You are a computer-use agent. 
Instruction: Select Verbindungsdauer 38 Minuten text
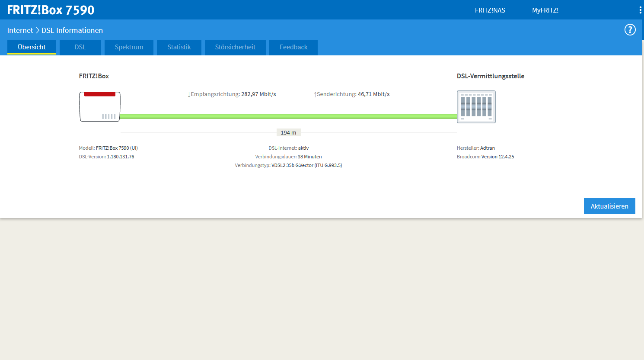(x=288, y=157)
